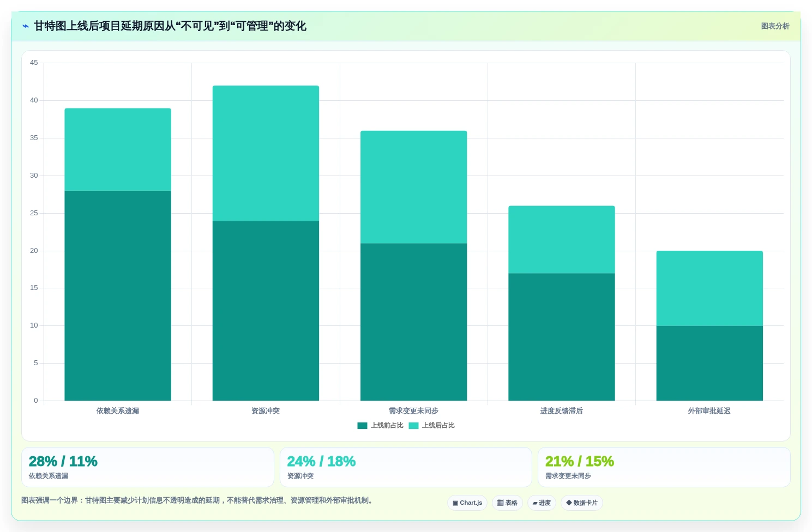Viewport: 812px width, 532px height.
Task: Click the 20 tick label on the y-axis
Action: tap(34, 251)
